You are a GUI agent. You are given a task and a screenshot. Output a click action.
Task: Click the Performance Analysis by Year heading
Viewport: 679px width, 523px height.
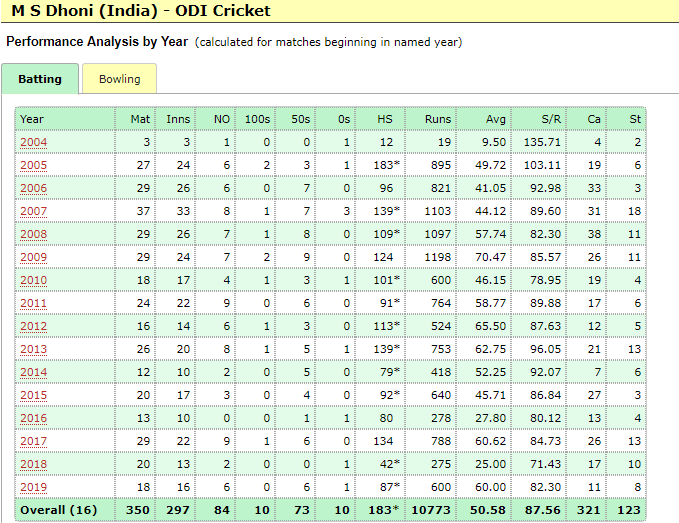coord(97,42)
